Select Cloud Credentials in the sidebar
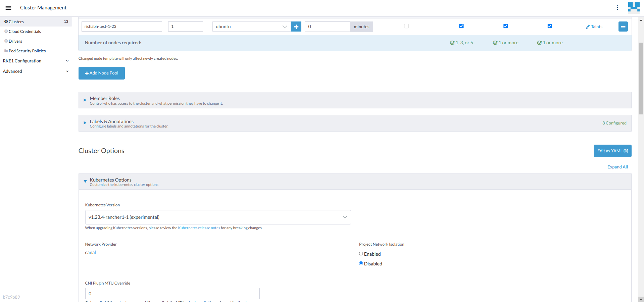This screenshot has width=644, height=302. [25, 31]
